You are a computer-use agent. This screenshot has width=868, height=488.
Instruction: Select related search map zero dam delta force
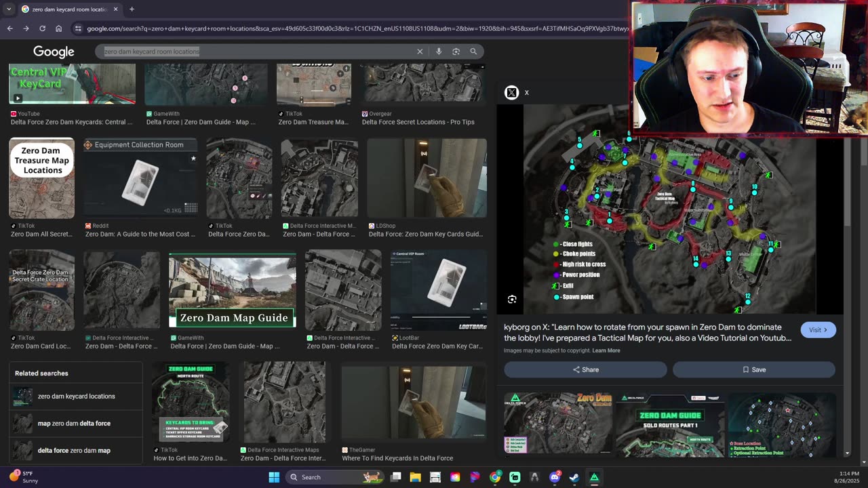(x=77, y=424)
